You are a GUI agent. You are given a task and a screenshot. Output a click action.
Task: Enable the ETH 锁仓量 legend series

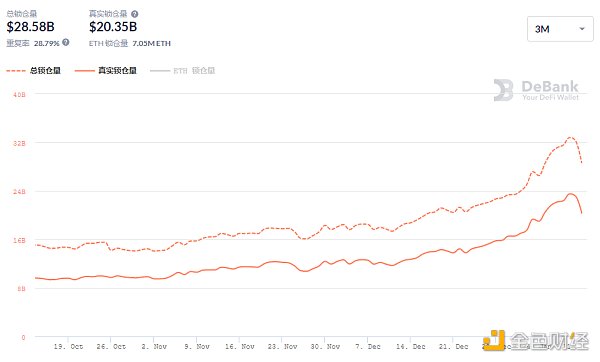click(x=183, y=71)
